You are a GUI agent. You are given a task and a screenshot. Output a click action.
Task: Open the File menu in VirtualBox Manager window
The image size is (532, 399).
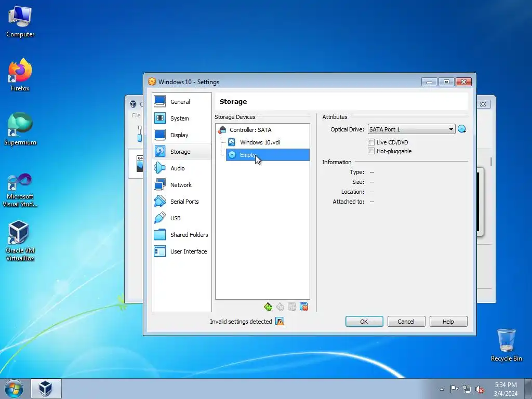136,115
